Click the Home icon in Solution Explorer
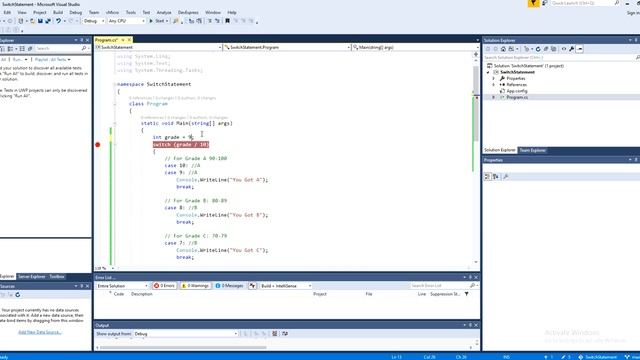This screenshot has width=640, height=360. coord(503,49)
